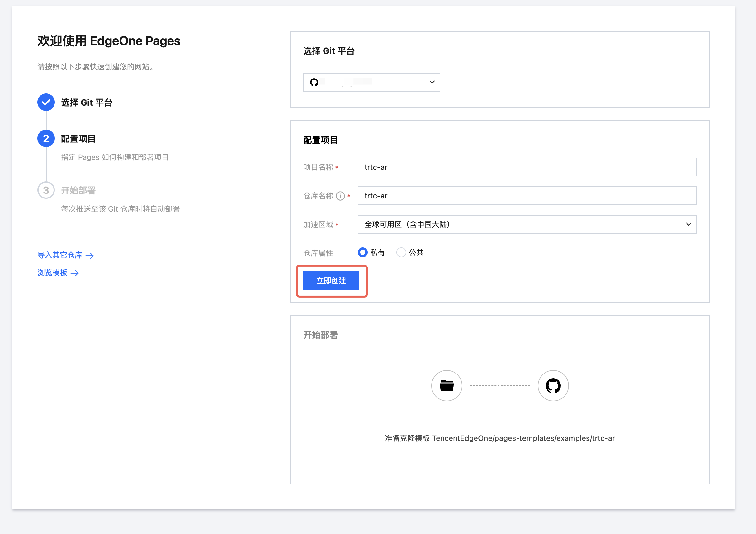Select the 公共 repository radio button
This screenshot has width=756, height=534.
(x=401, y=252)
